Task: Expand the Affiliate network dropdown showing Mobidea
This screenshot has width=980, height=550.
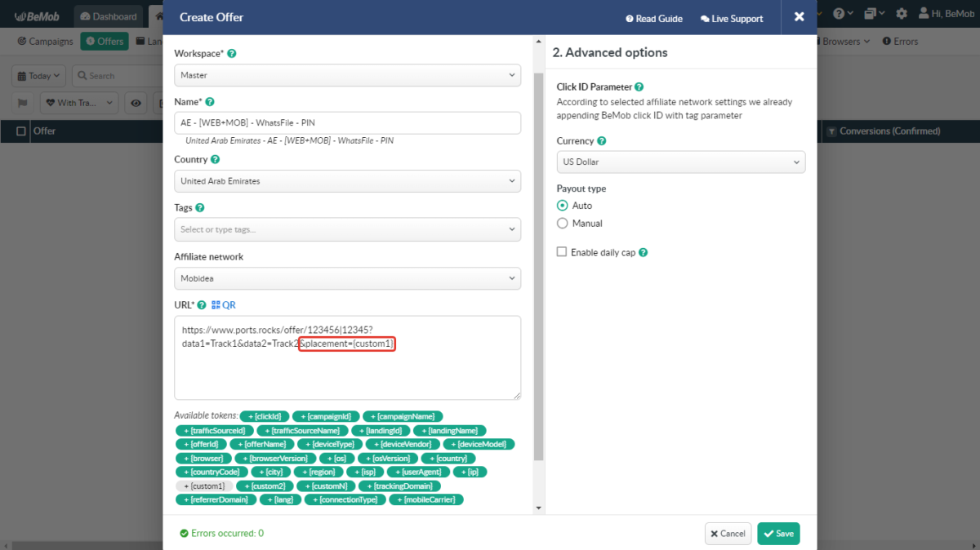Action: 347,278
